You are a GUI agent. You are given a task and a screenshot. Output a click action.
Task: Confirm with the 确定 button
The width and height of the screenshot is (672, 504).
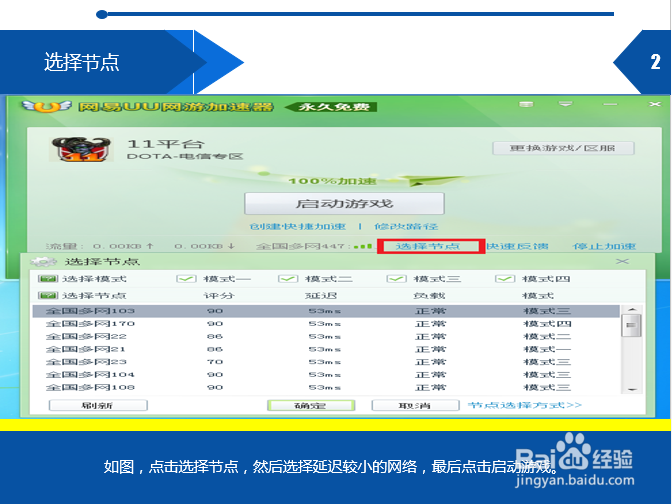(311, 405)
